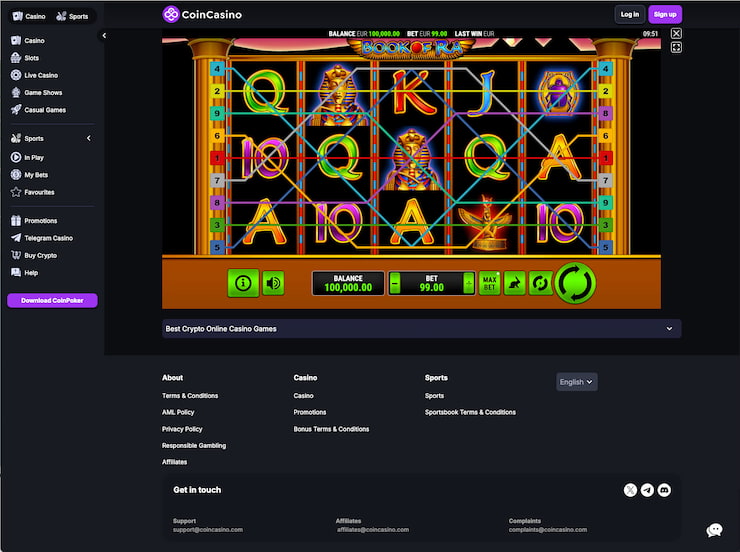Select payline 1 marker on left
The width and height of the screenshot is (740, 552).
point(217,158)
